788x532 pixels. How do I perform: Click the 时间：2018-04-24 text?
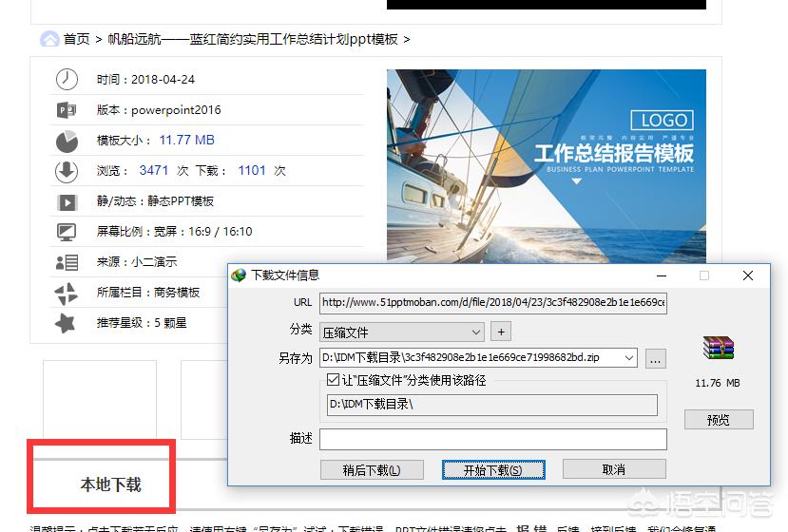(145, 80)
